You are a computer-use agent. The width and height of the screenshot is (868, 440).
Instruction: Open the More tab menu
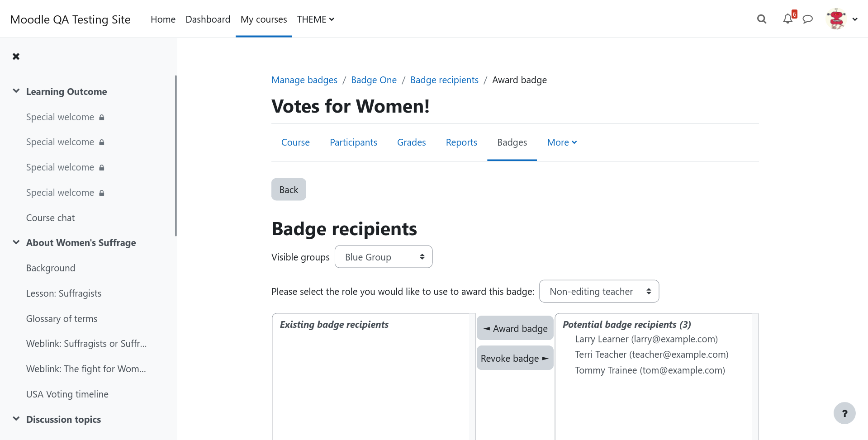pyautogui.click(x=562, y=142)
